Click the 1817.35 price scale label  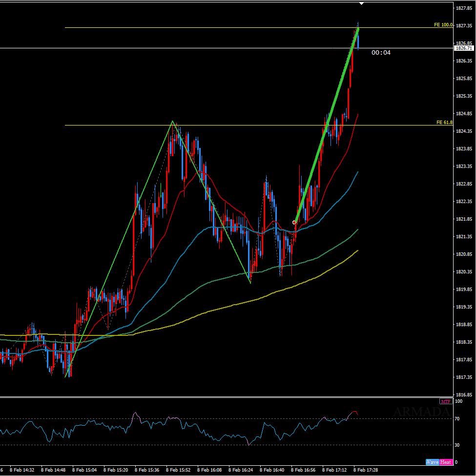(464, 377)
